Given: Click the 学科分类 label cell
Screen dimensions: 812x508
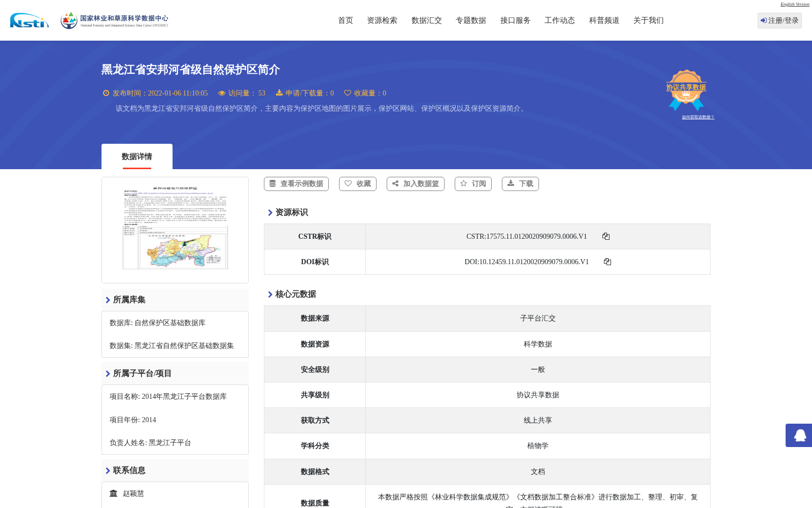Looking at the screenshot, I should 315,446.
